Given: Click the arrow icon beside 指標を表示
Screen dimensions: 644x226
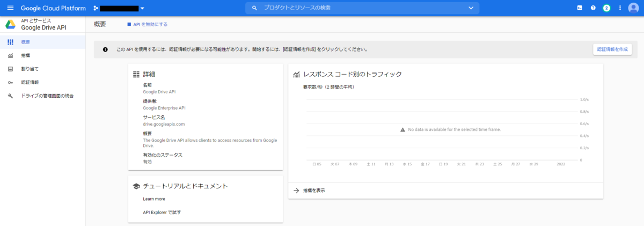Looking at the screenshot, I should click(x=296, y=191).
